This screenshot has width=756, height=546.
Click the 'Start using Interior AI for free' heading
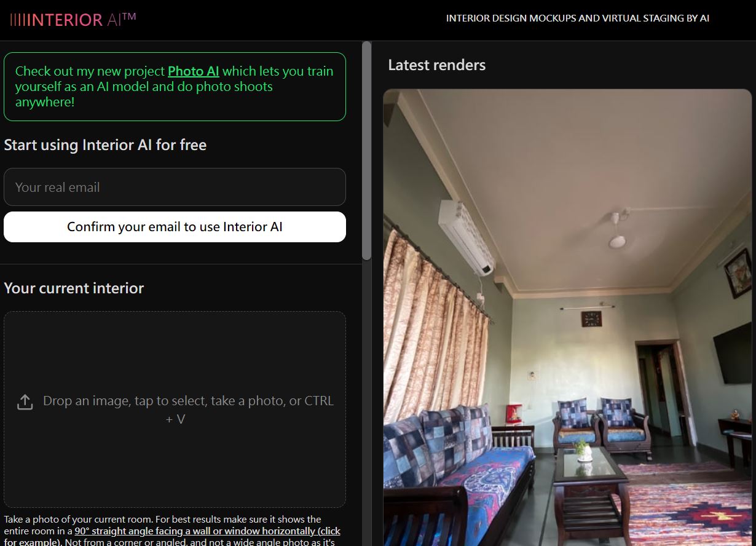[105, 145]
